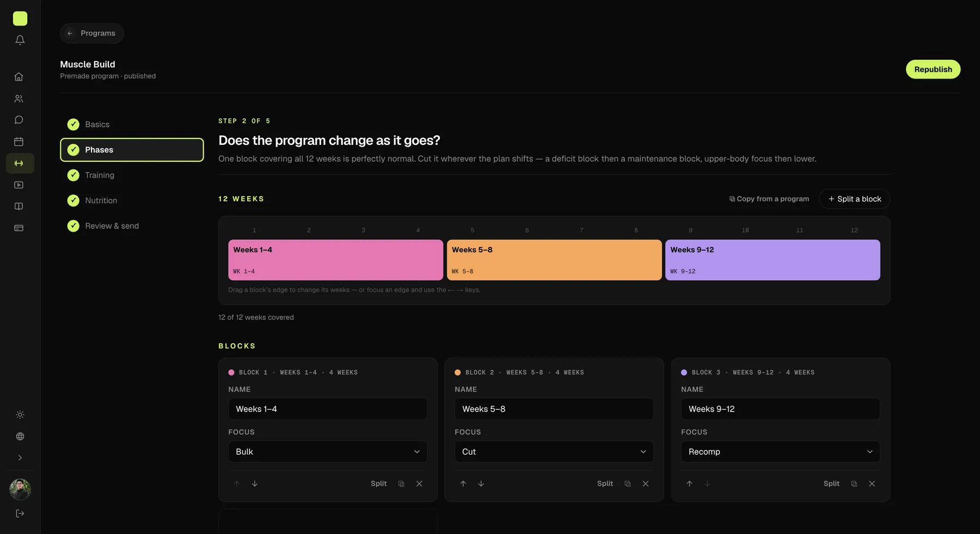The width and height of the screenshot is (980, 534).
Task: Select the purple Weeks 9–12 timeline block
Action: 773,260
